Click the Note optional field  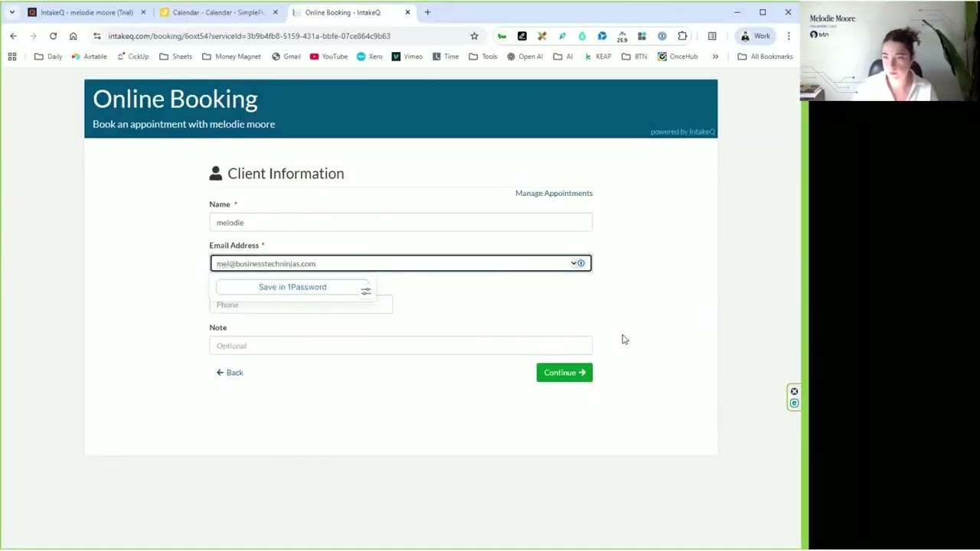tap(400, 346)
